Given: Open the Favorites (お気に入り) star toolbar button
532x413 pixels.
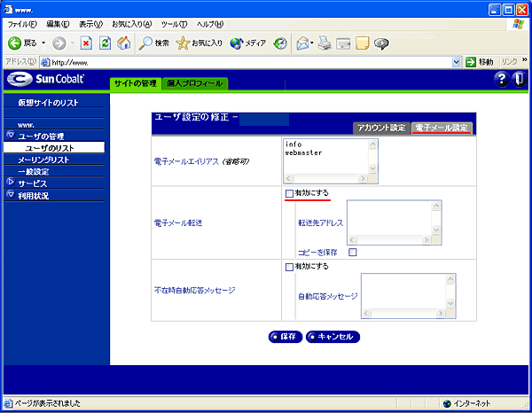Looking at the screenshot, I should click(199, 43).
